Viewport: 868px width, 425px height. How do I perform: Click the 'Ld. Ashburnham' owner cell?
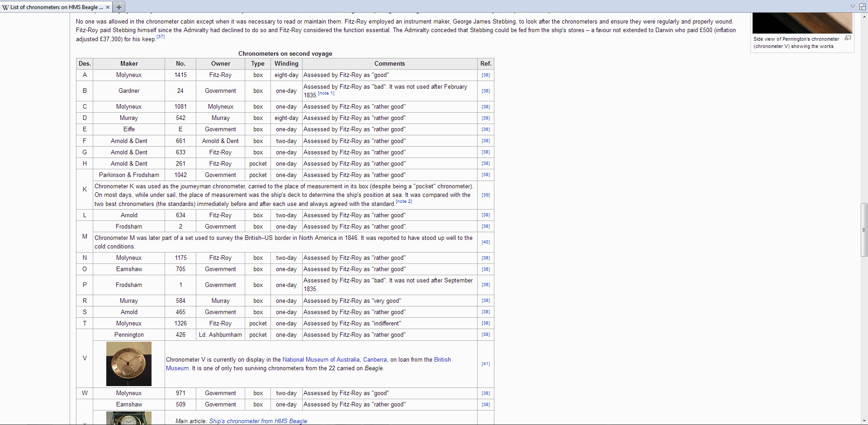point(221,335)
